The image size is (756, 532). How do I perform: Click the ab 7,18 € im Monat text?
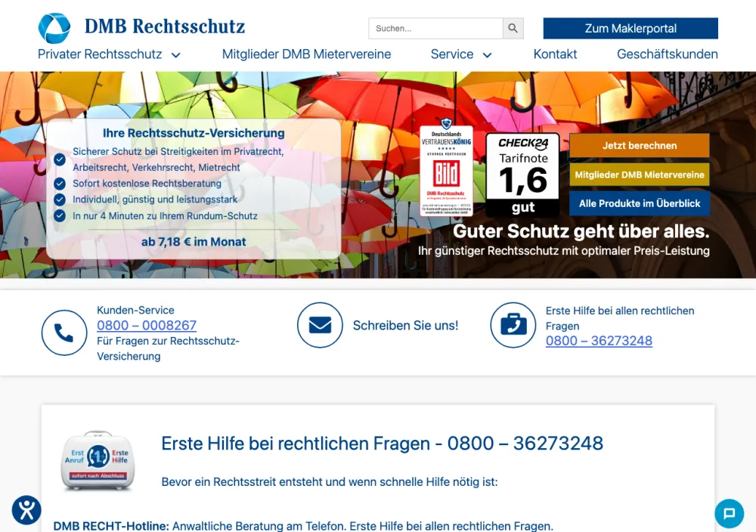click(194, 242)
